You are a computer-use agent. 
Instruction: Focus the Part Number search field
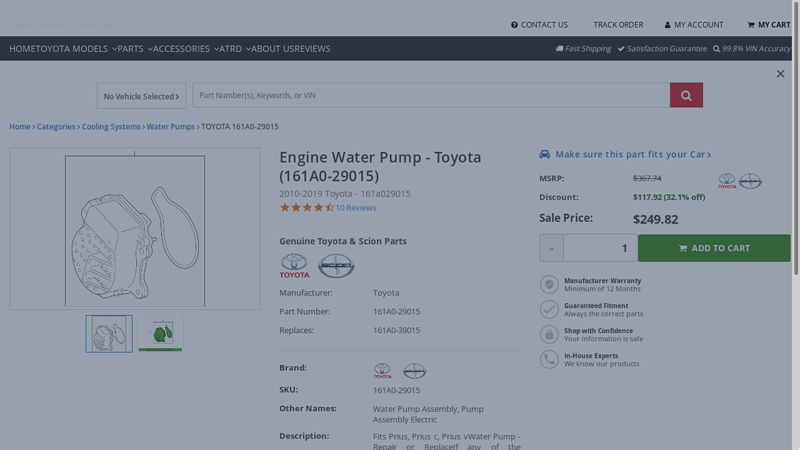431,95
